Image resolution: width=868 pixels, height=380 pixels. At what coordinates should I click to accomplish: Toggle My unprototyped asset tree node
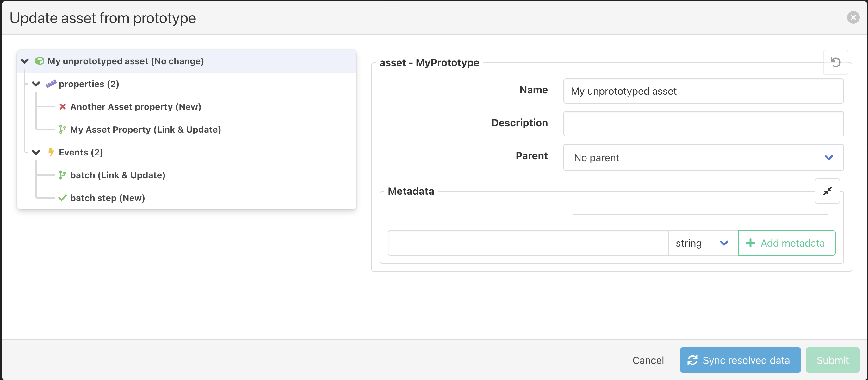pyautogui.click(x=25, y=61)
